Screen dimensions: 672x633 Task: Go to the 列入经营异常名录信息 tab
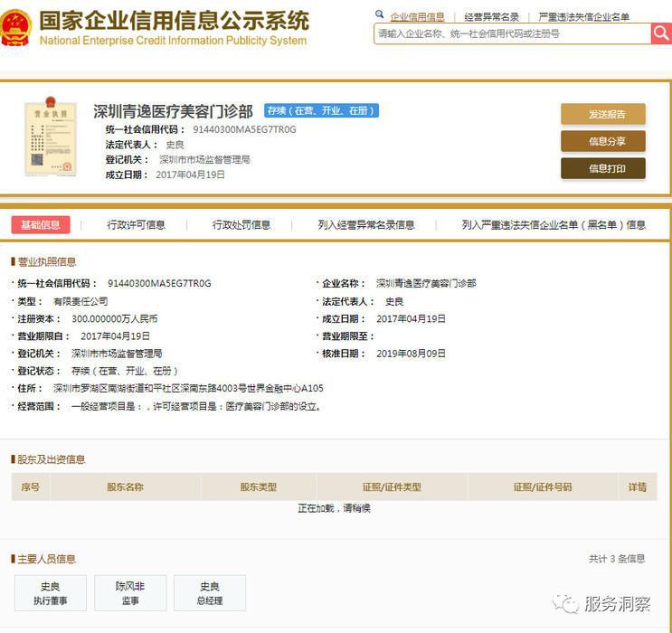pos(366,225)
